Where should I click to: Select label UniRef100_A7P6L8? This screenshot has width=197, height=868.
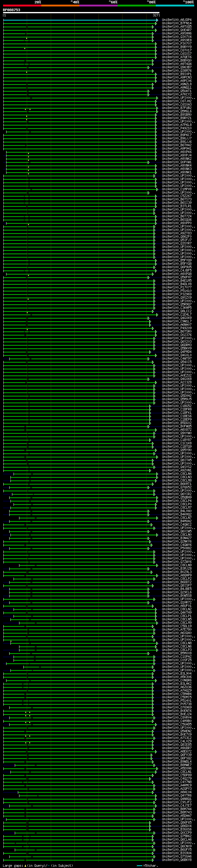(177, 125)
